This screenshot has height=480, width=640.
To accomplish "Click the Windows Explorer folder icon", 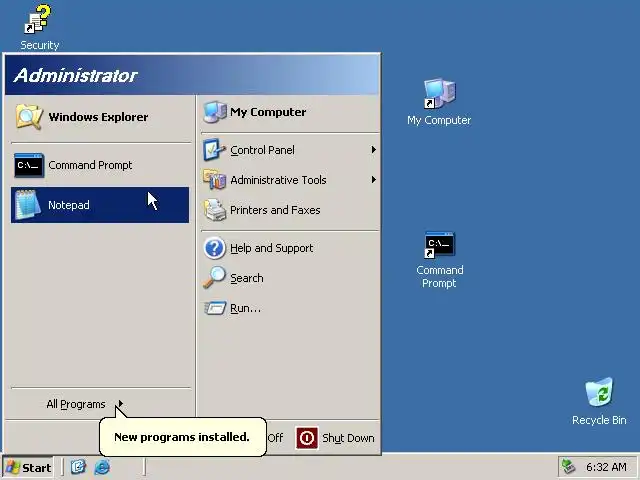I will click(x=29, y=117).
